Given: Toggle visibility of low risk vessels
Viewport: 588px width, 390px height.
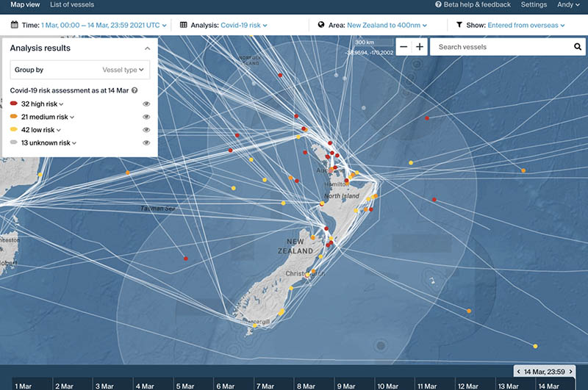Looking at the screenshot, I should click(146, 129).
